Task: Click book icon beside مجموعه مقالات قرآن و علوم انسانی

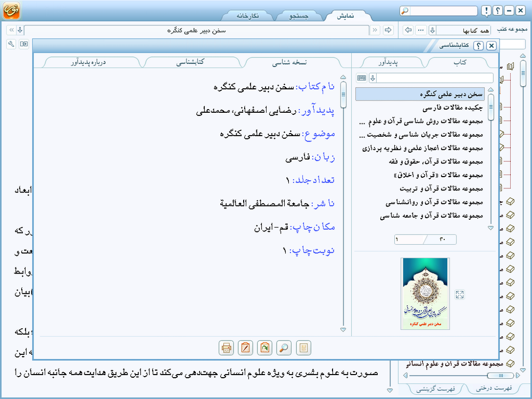Action: pyautogui.click(x=510, y=363)
